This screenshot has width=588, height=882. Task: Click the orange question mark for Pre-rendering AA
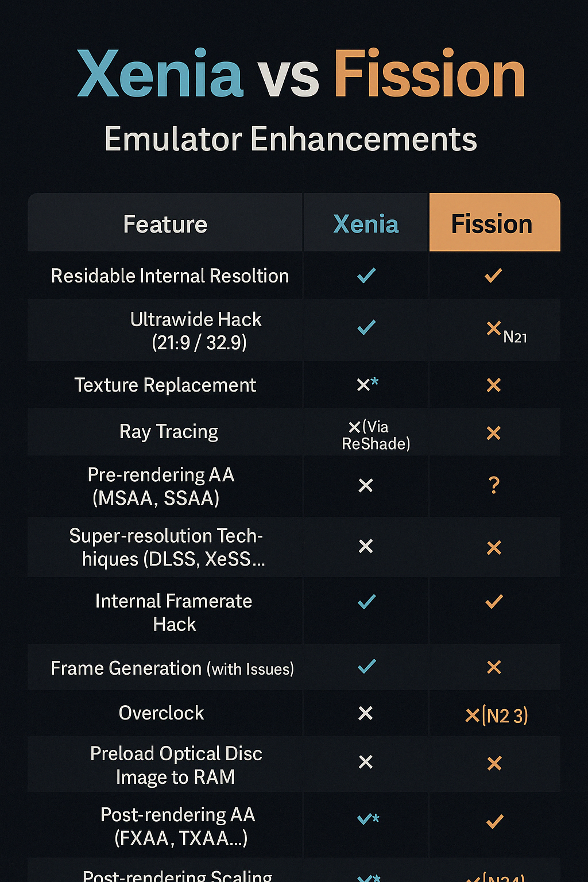pyautogui.click(x=494, y=486)
